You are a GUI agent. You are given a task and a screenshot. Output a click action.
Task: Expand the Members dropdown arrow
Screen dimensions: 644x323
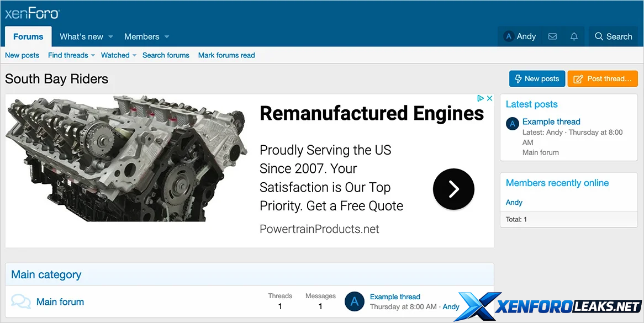pyautogui.click(x=167, y=37)
